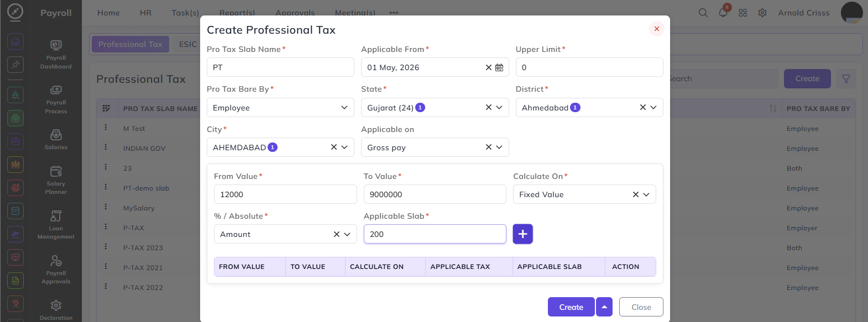Expand the % / Absolute dropdown chevron

(x=347, y=234)
